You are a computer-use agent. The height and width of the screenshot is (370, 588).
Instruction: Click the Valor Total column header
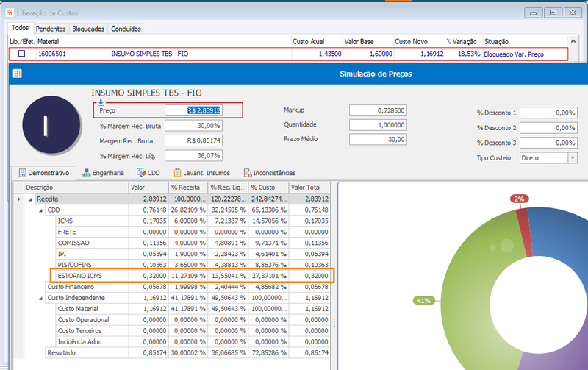click(x=309, y=188)
